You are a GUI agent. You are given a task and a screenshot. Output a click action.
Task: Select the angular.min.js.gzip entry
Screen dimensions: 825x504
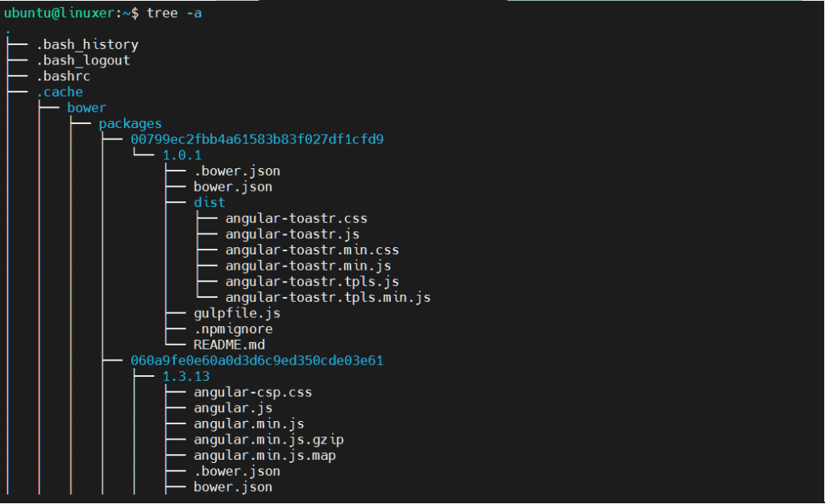pyautogui.click(x=267, y=440)
